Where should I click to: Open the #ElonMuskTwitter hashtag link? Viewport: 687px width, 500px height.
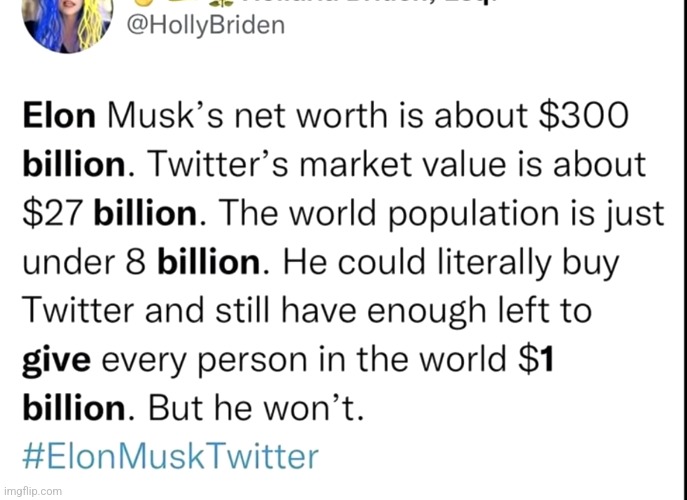pyautogui.click(x=170, y=456)
